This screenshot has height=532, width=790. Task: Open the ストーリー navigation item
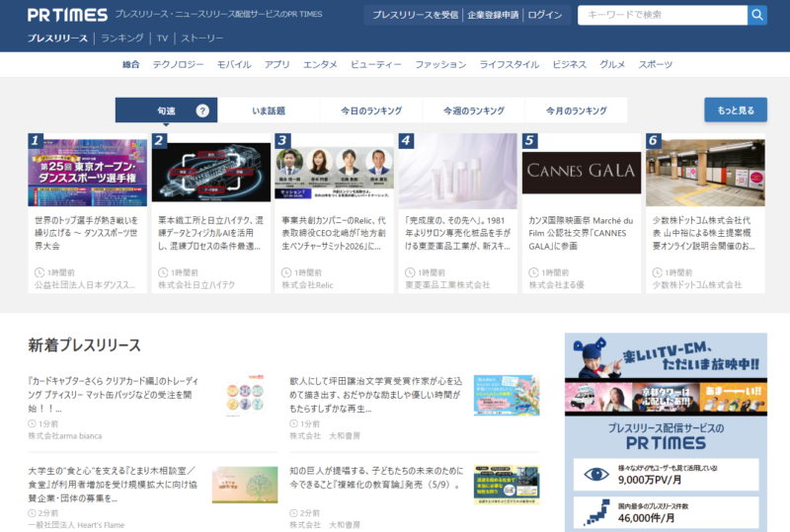coord(202,38)
